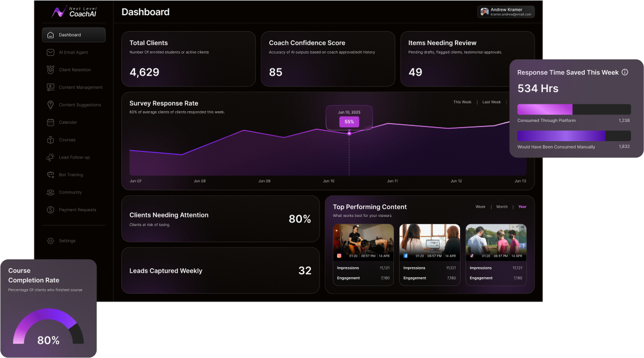Select Year filter for Top Performing Content

click(522, 207)
